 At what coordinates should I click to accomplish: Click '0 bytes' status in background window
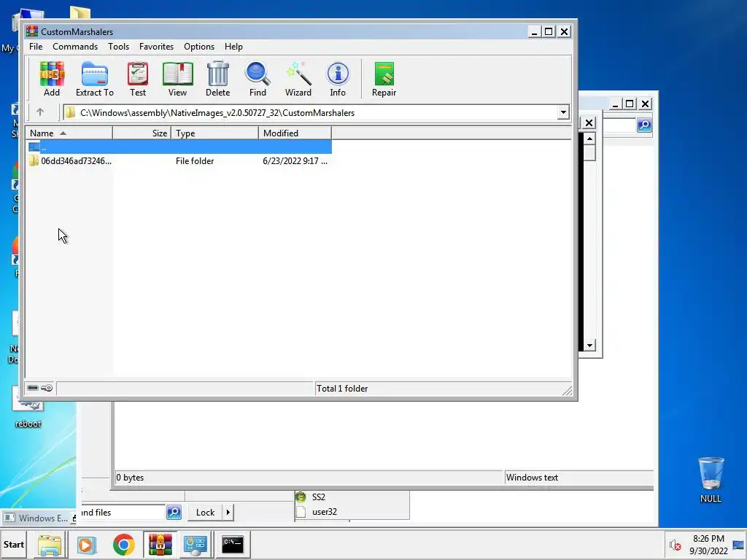[130, 478]
